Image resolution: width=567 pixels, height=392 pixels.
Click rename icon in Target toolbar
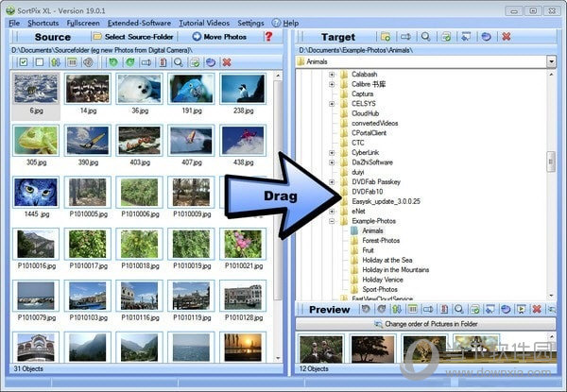pos(405,37)
